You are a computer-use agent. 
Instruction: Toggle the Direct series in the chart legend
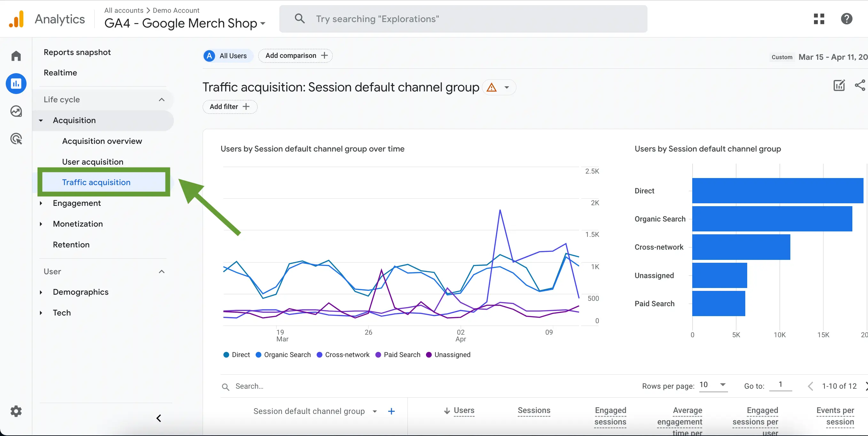pyautogui.click(x=236, y=354)
